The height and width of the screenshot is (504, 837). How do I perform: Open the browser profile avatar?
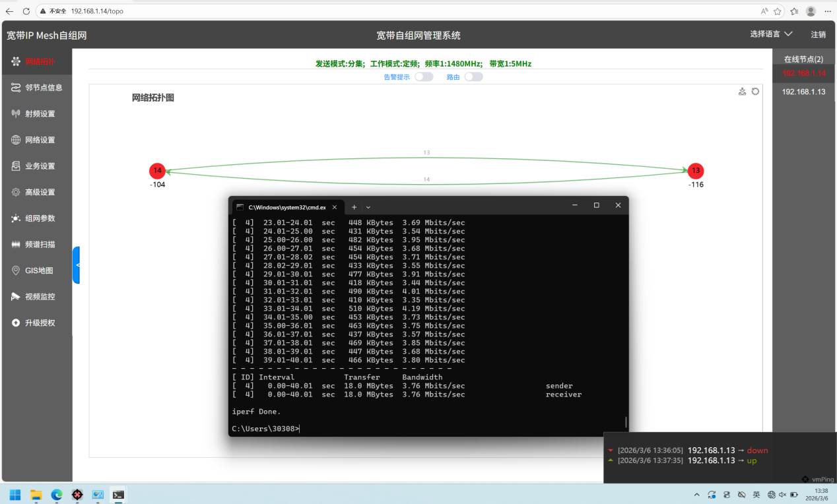coord(811,11)
